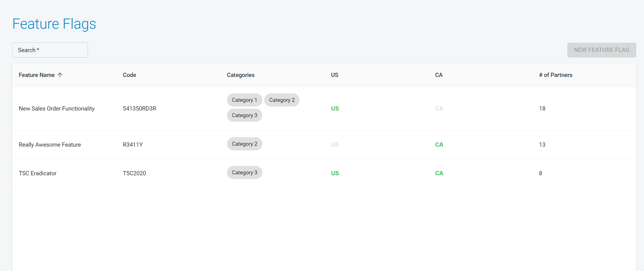Sort by Feature Name column header
The height and width of the screenshot is (271, 644).
(37, 75)
